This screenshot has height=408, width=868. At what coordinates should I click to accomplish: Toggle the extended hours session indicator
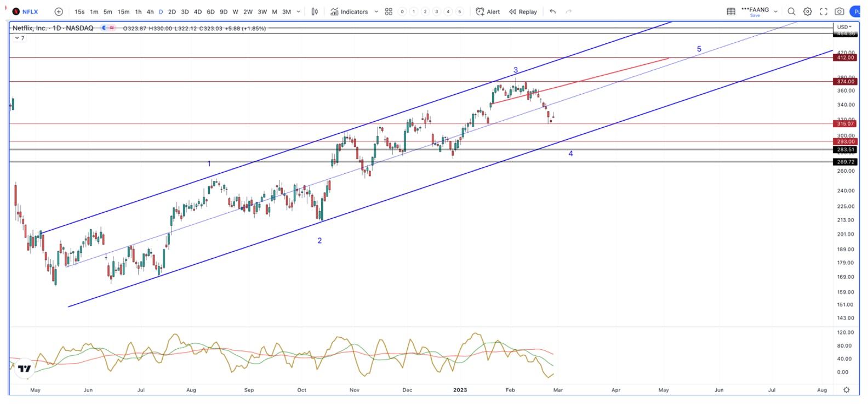click(x=104, y=28)
